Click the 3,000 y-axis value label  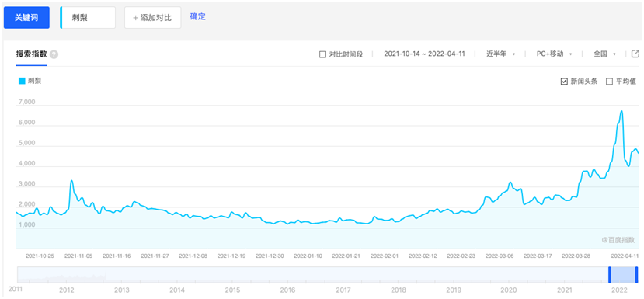(27, 184)
